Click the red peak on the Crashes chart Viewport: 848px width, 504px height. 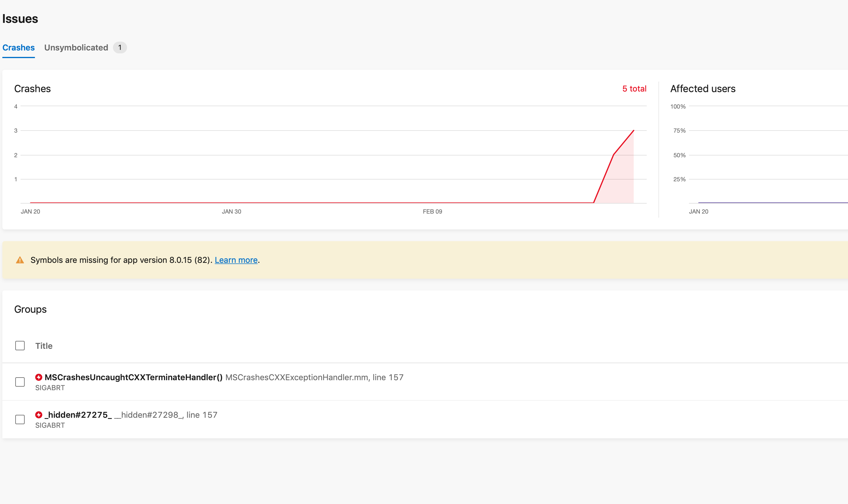click(633, 130)
